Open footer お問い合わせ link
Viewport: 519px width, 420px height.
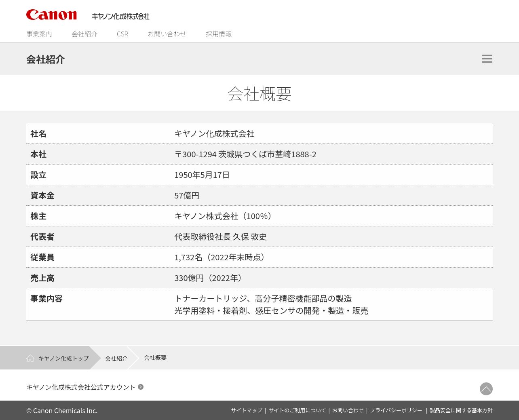(x=348, y=410)
